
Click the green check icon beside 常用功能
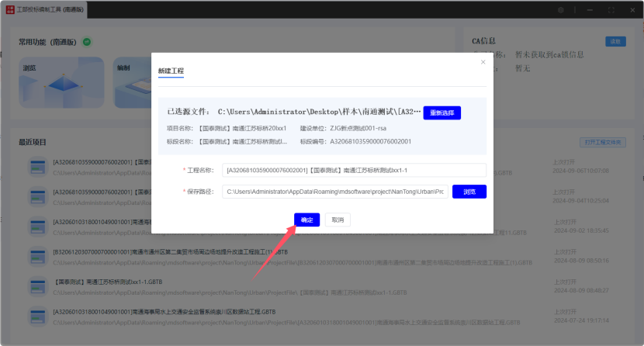[x=87, y=41]
